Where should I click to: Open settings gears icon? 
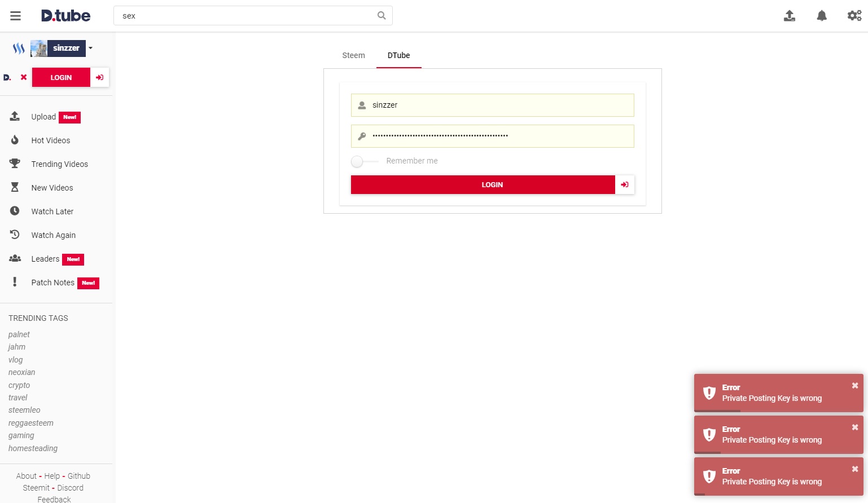point(854,16)
